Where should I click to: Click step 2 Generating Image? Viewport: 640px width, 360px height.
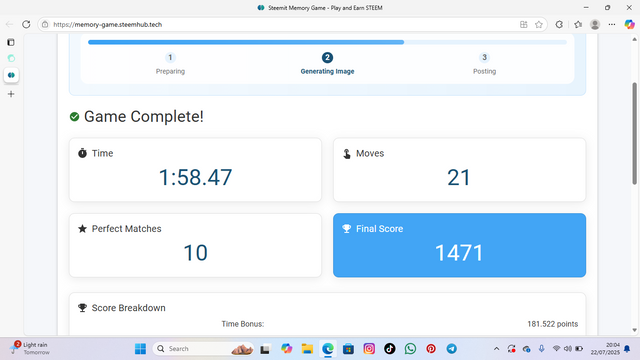click(x=327, y=64)
